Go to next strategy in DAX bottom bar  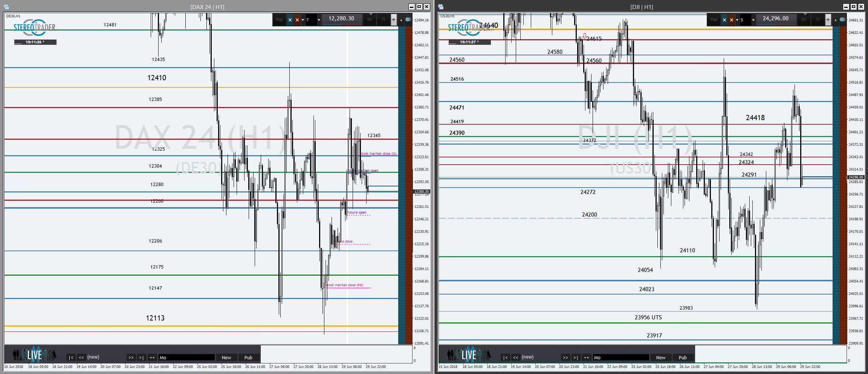click(x=131, y=357)
